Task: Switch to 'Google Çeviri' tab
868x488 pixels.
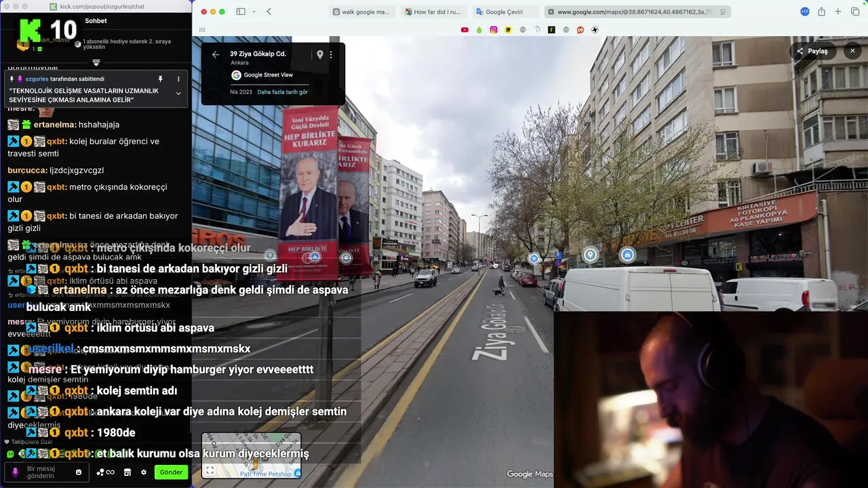Action: pyautogui.click(x=505, y=12)
